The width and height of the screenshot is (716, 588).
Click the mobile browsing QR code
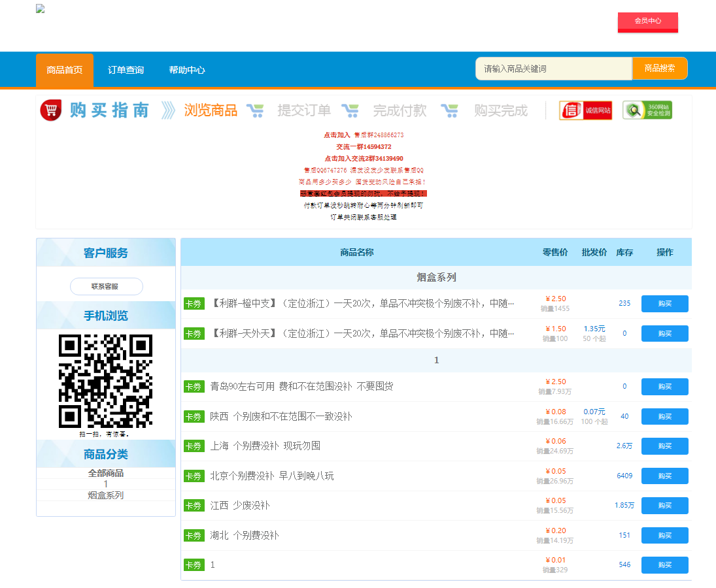(105, 381)
